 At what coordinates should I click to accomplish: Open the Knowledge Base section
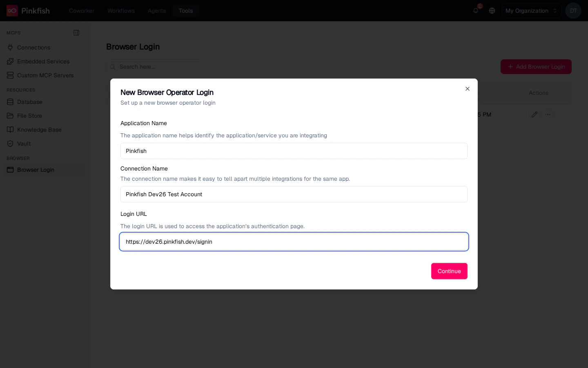(x=39, y=130)
